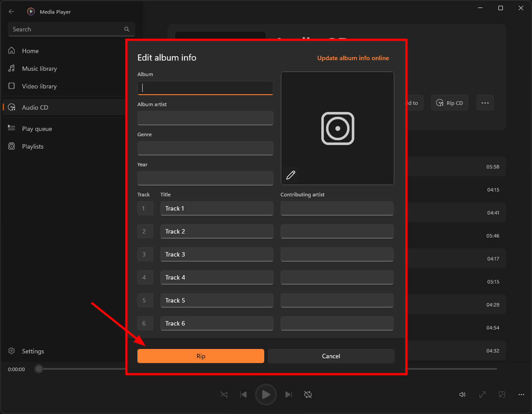Screen dimensions: 532x414
Task: Click the orange Rip button
Action: [x=201, y=356]
